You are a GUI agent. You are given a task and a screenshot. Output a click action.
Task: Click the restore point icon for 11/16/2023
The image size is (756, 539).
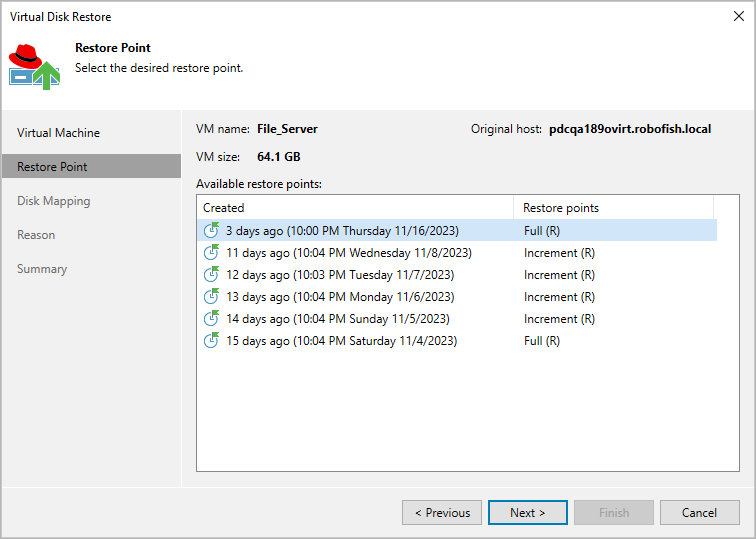click(211, 230)
